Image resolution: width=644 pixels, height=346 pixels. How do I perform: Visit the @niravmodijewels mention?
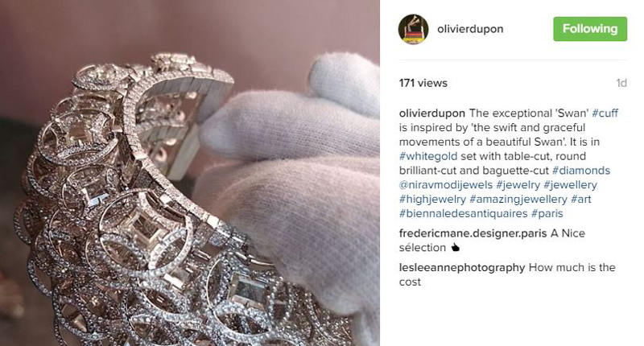point(446,185)
